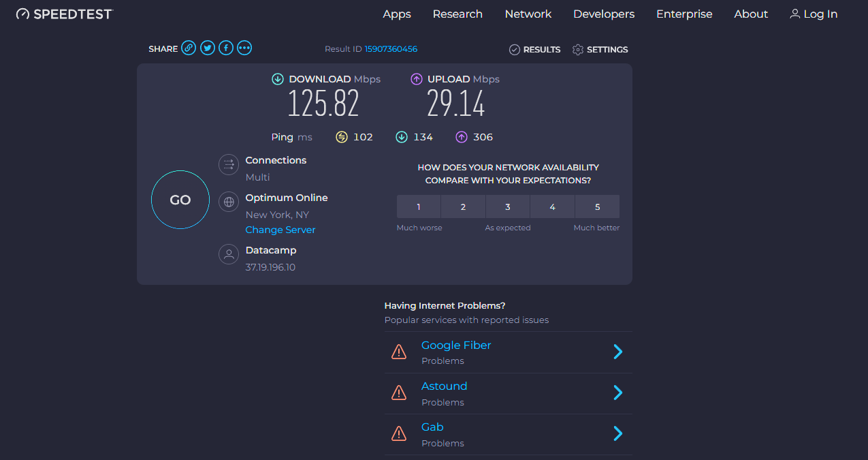868x460 pixels.
Task: Click the copy link share icon
Action: tap(189, 48)
